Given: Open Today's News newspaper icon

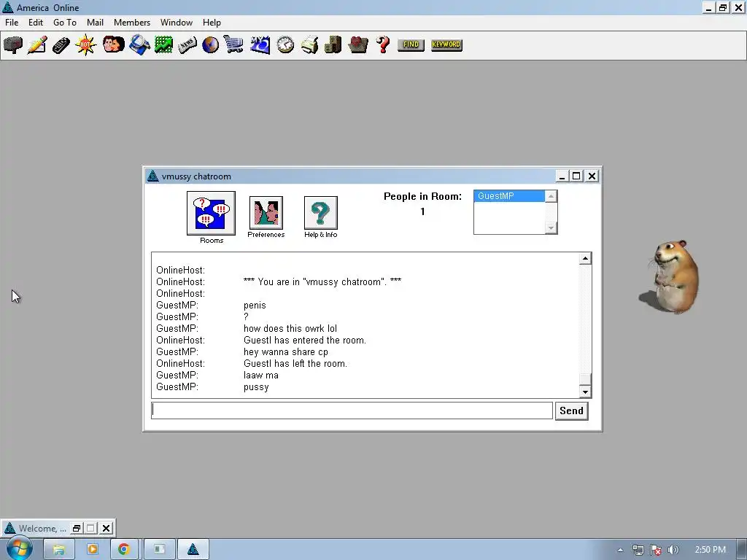Looking at the screenshot, I should click(187, 45).
